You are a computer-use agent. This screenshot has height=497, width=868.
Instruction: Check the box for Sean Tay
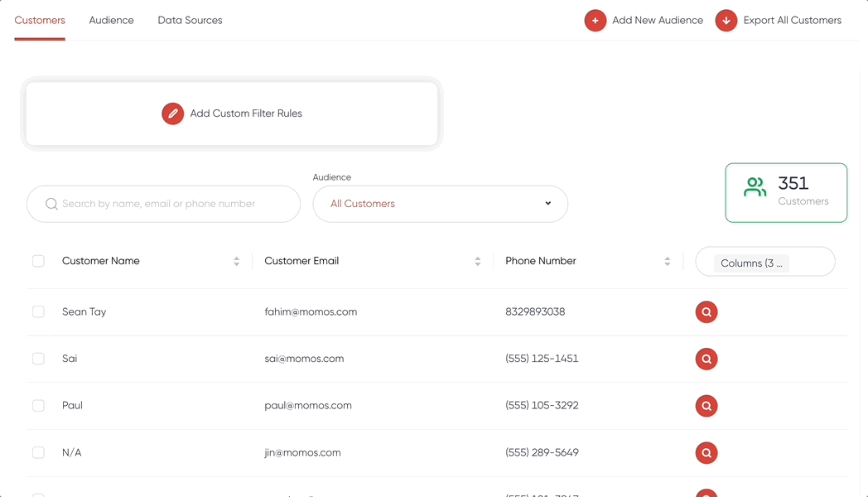[x=38, y=311]
